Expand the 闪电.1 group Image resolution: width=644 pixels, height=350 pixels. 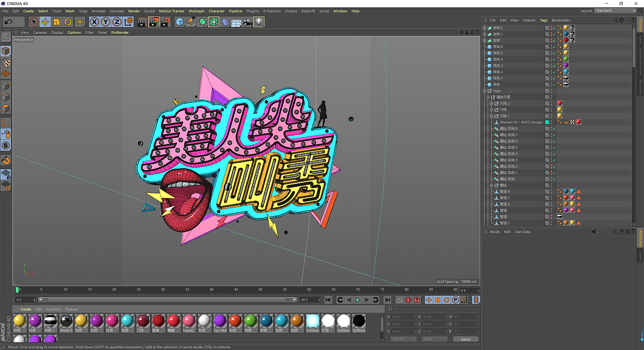[x=491, y=116]
